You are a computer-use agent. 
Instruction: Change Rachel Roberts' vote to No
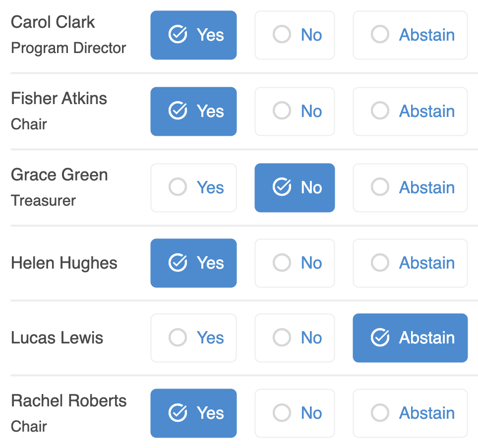point(295,413)
